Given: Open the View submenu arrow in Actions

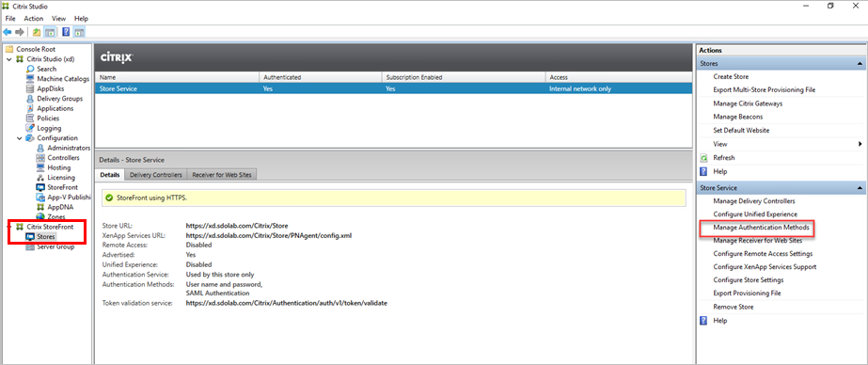Looking at the screenshot, I should point(860,145).
